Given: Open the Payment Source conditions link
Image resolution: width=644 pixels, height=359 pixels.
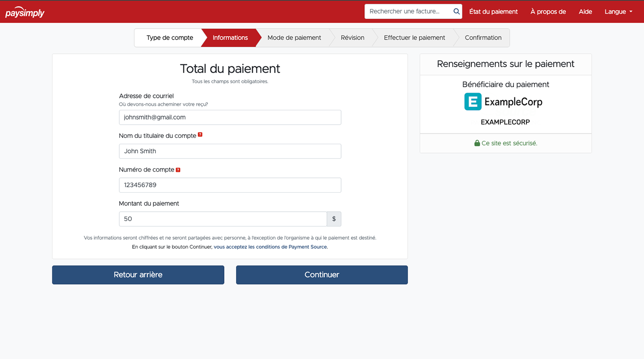Looking at the screenshot, I should pos(269,246).
